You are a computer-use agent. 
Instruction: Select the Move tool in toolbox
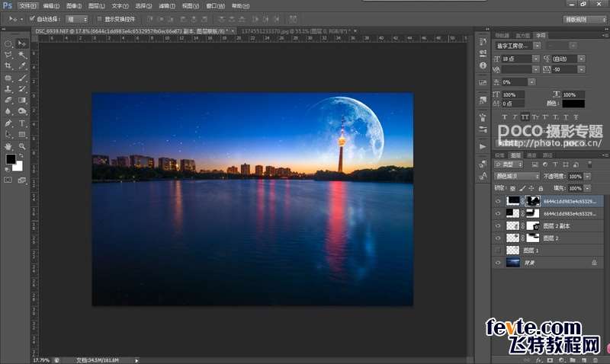(x=22, y=43)
